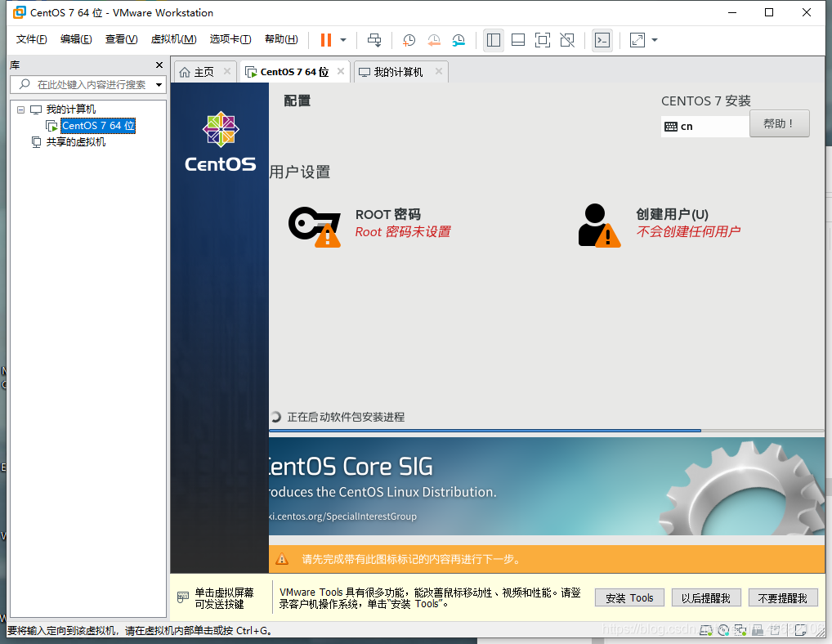Screen dimensions: 832x644
Task: Switch to the 主页 tab
Action: point(204,72)
